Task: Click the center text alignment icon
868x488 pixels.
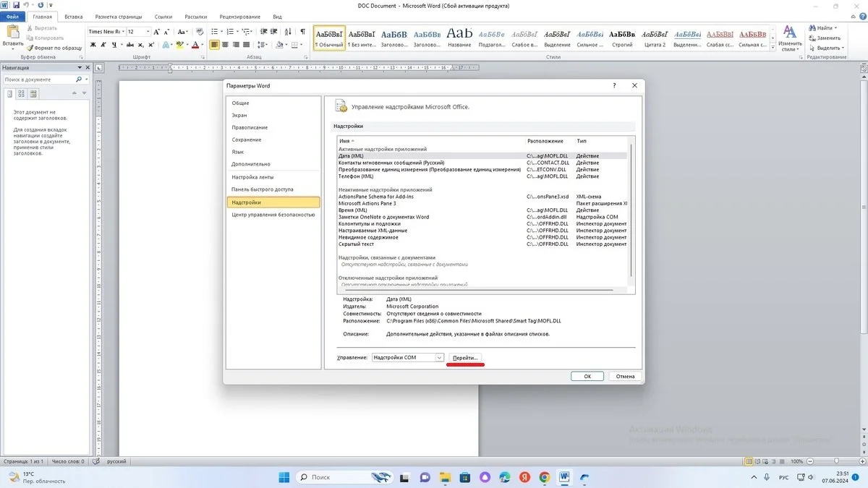Action: tap(225, 45)
